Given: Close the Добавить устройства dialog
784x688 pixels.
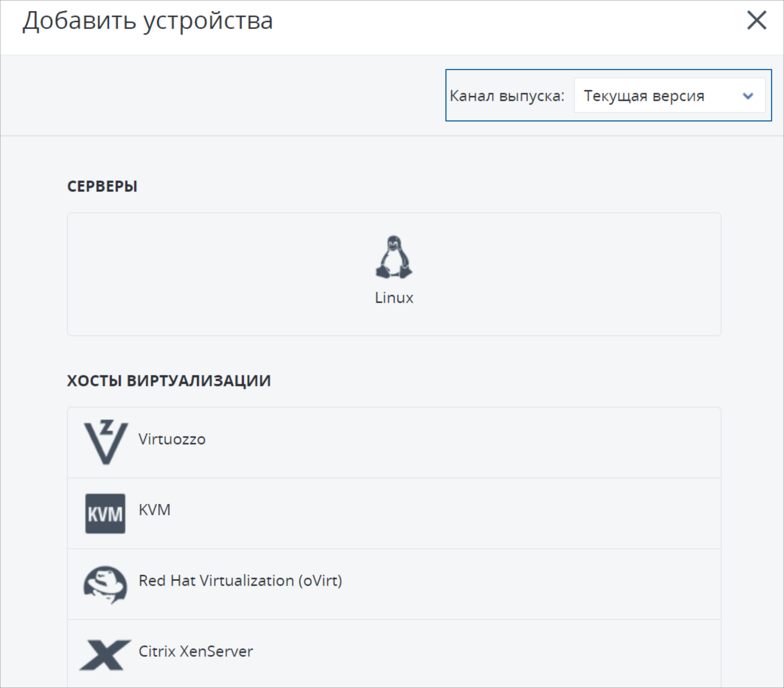Looking at the screenshot, I should pos(756,20).
